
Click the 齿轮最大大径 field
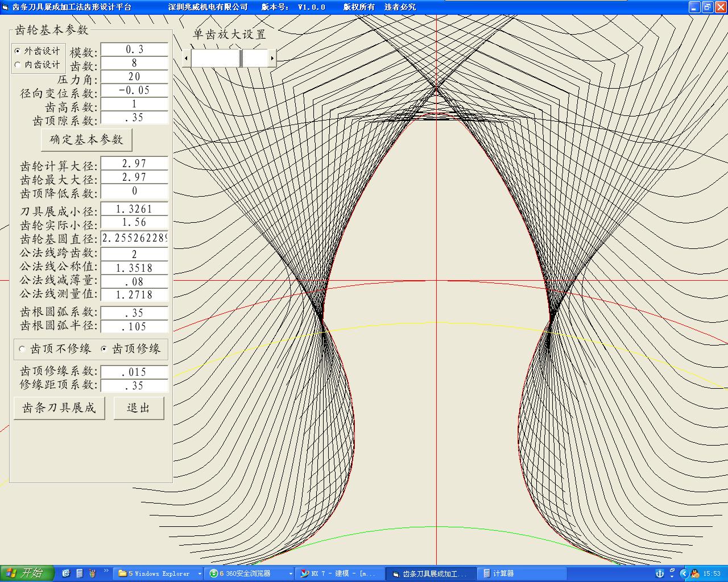[x=134, y=177]
